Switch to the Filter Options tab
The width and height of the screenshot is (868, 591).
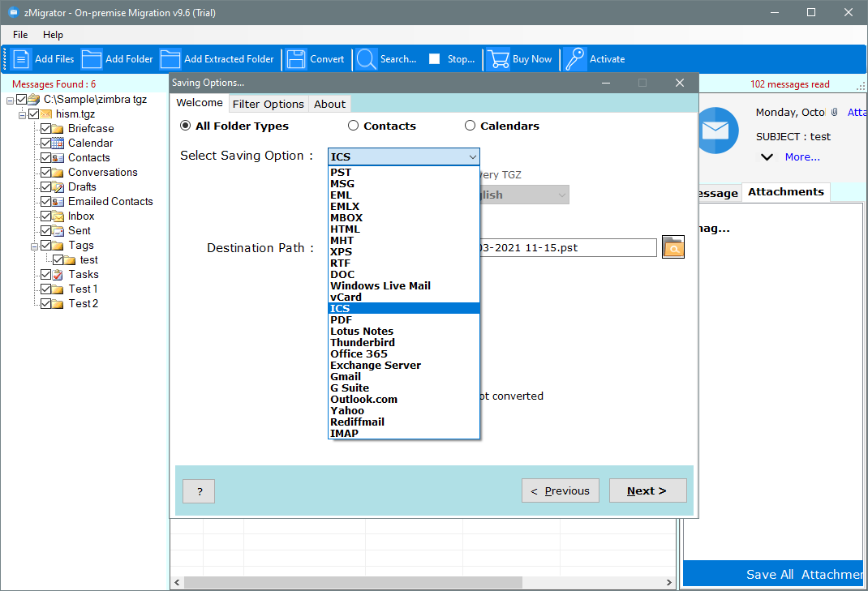(x=268, y=104)
